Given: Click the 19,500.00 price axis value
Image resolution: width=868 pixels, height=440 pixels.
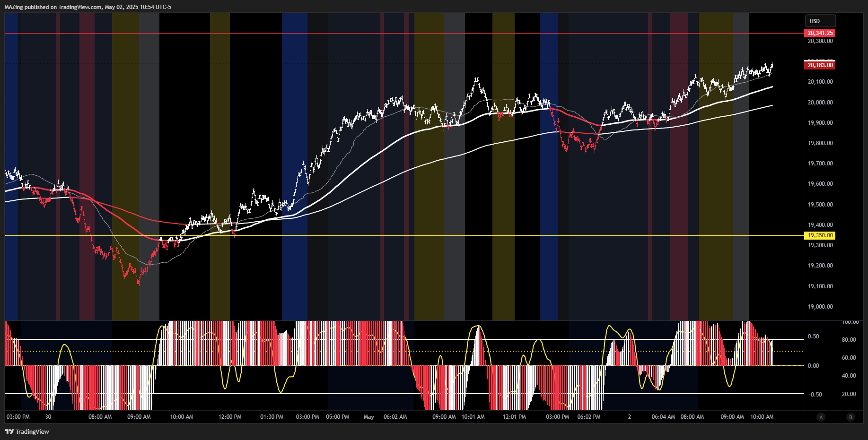Looking at the screenshot, I should click(x=820, y=205).
